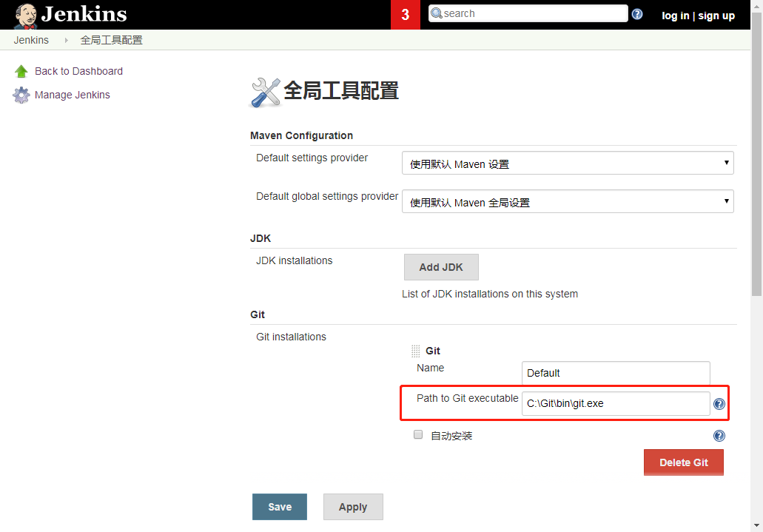Click the sign up link
The height and width of the screenshot is (532, 763).
(716, 16)
